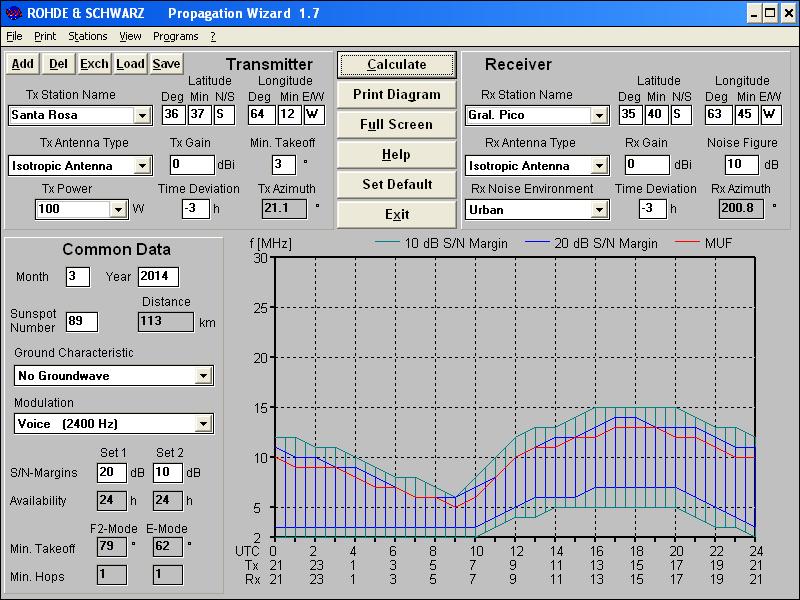The height and width of the screenshot is (600, 800).
Task: Click the Exit button
Action: pos(396,214)
